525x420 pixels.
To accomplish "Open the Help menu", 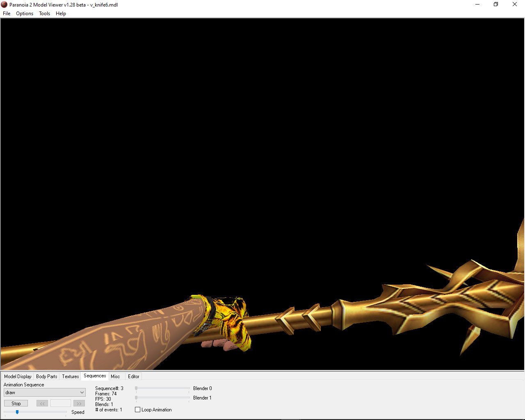I will (x=61, y=14).
